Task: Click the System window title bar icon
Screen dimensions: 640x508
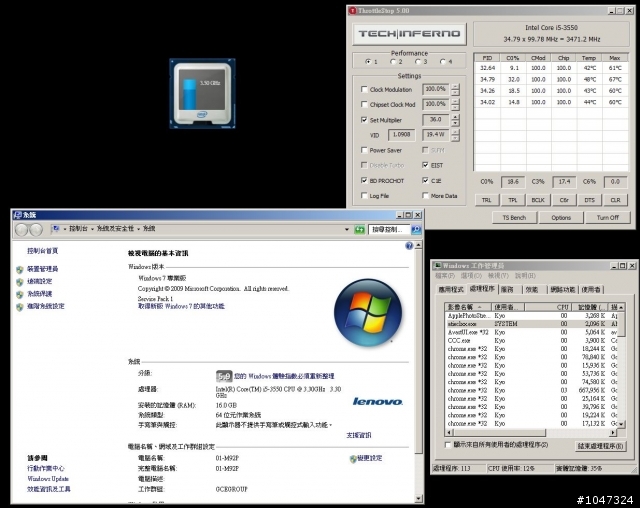Action: pyautogui.click(x=18, y=215)
